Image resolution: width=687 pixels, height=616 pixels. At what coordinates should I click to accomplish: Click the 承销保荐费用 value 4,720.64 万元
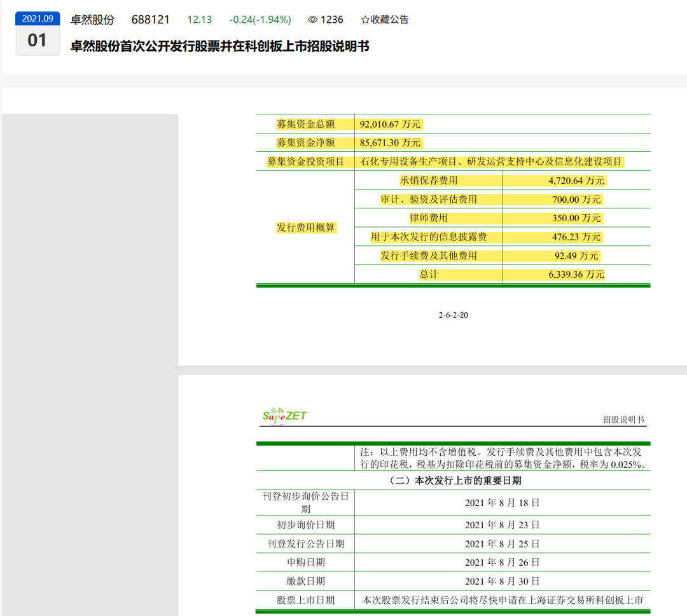click(577, 181)
